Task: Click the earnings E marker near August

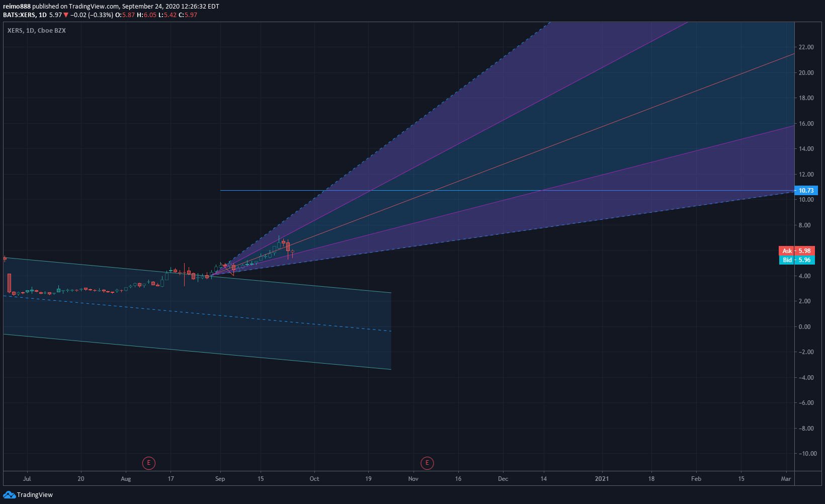Action: click(x=148, y=463)
